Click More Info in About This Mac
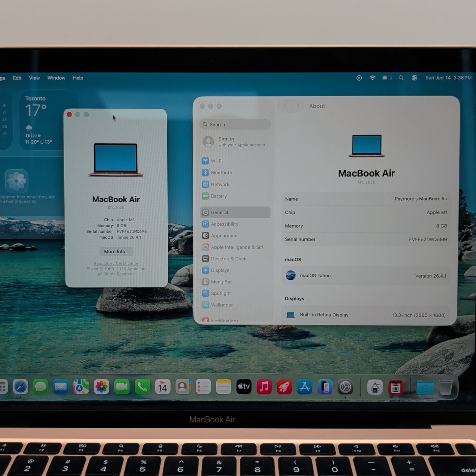 click(116, 252)
